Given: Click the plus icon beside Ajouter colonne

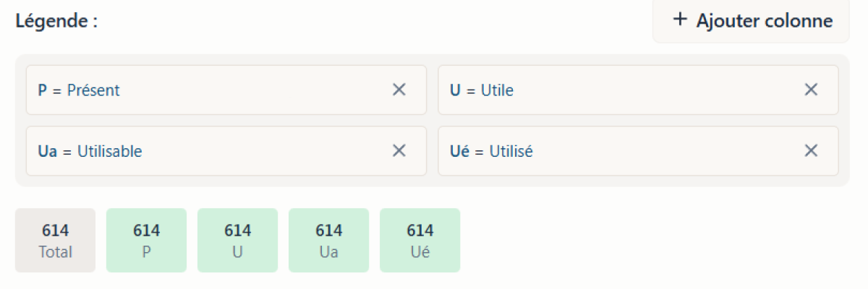Looking at the screenshot, I should coord(679,20).
